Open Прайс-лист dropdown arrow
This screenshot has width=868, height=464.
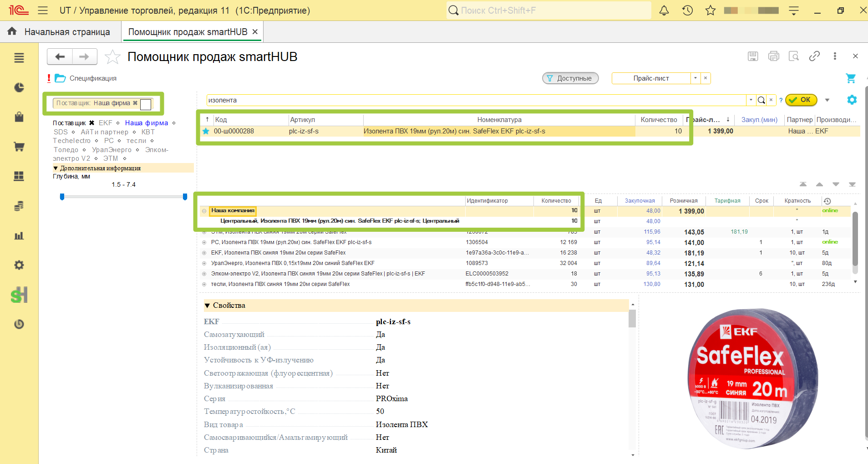(695, 78)
